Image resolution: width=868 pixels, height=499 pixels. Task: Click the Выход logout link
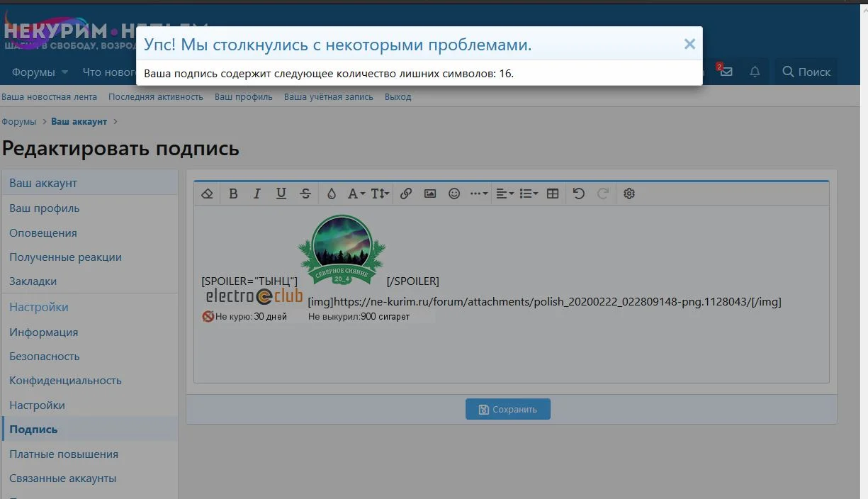pos(398,97)
